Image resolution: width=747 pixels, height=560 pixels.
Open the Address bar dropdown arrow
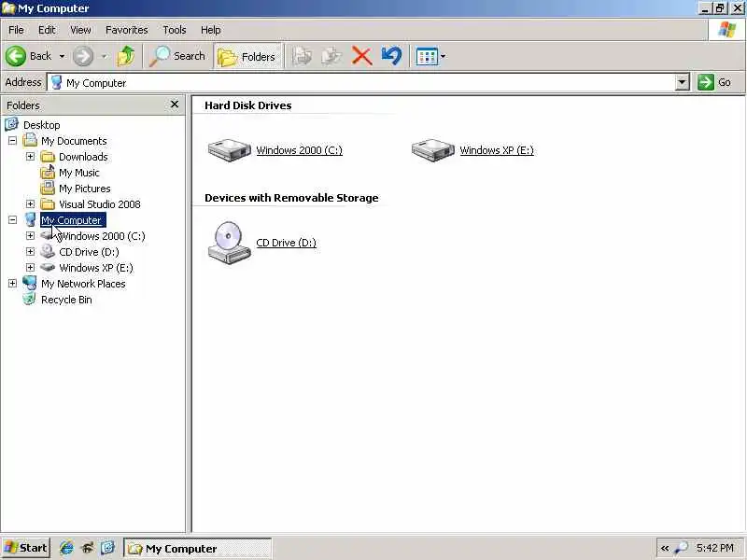[x=683, y=83]
